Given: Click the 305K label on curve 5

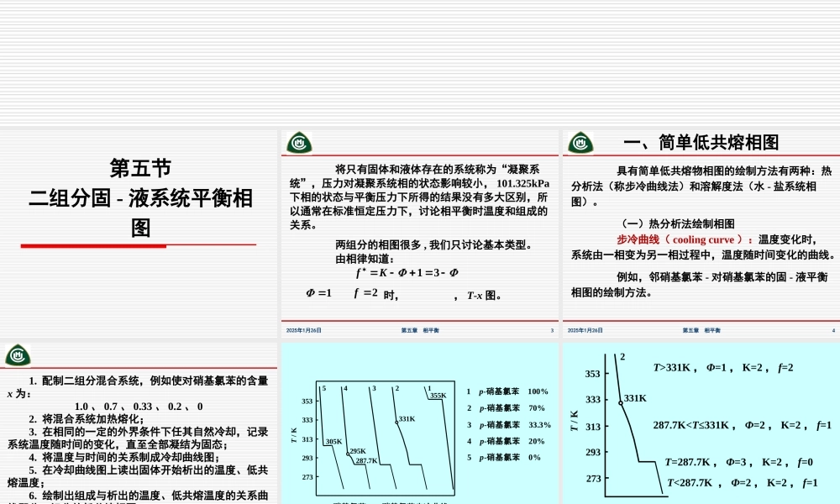Looking at the screenshot, I should point(334,441).
